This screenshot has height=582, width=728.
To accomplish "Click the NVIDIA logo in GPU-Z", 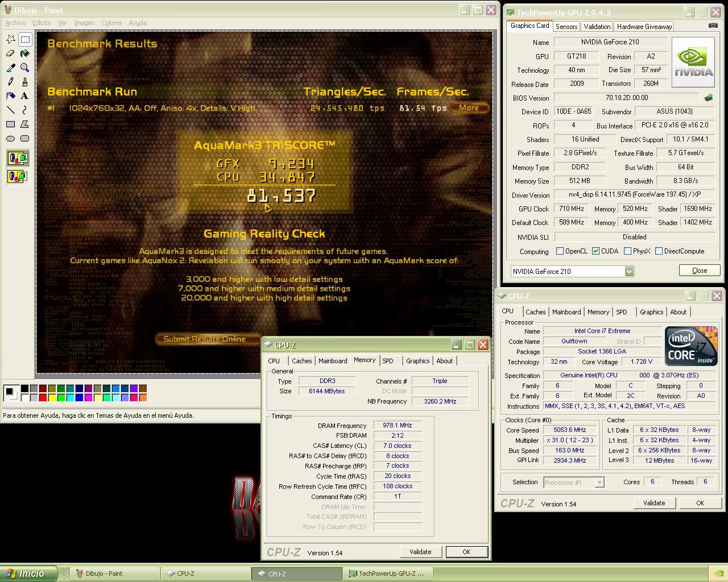I will click(x=693, y=63).
